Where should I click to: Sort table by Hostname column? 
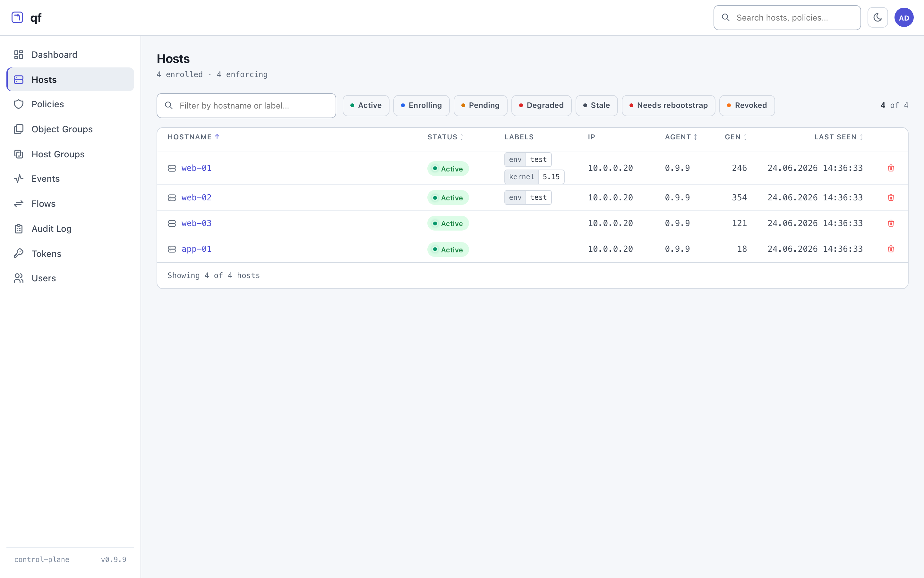(193, 137)
